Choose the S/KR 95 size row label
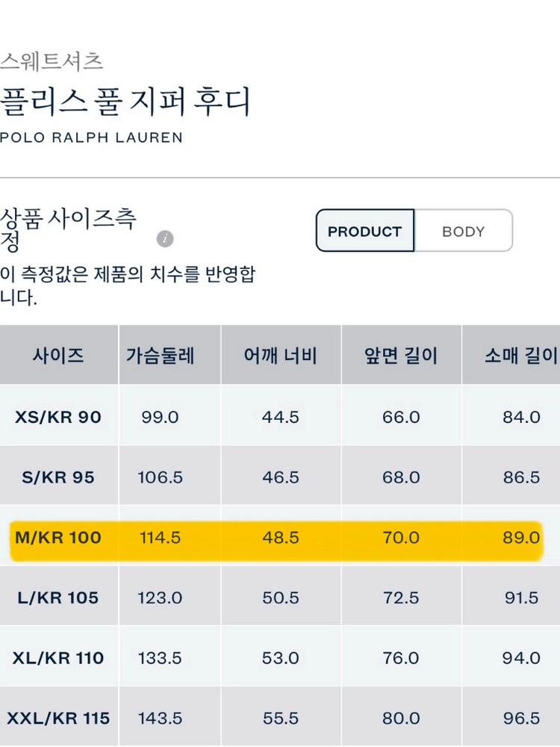The image size is (560, 747). point(58,477)
